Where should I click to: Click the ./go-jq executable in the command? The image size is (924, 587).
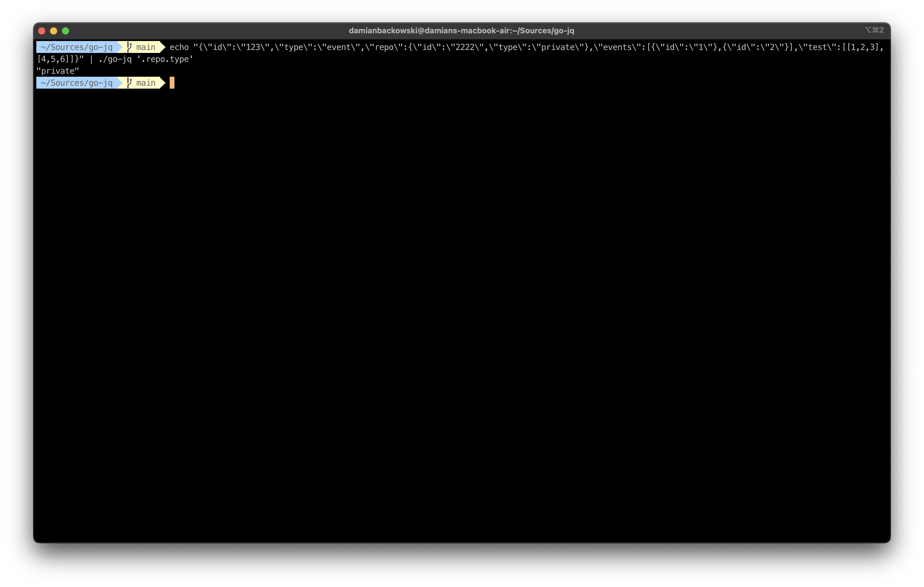point(115,59)
